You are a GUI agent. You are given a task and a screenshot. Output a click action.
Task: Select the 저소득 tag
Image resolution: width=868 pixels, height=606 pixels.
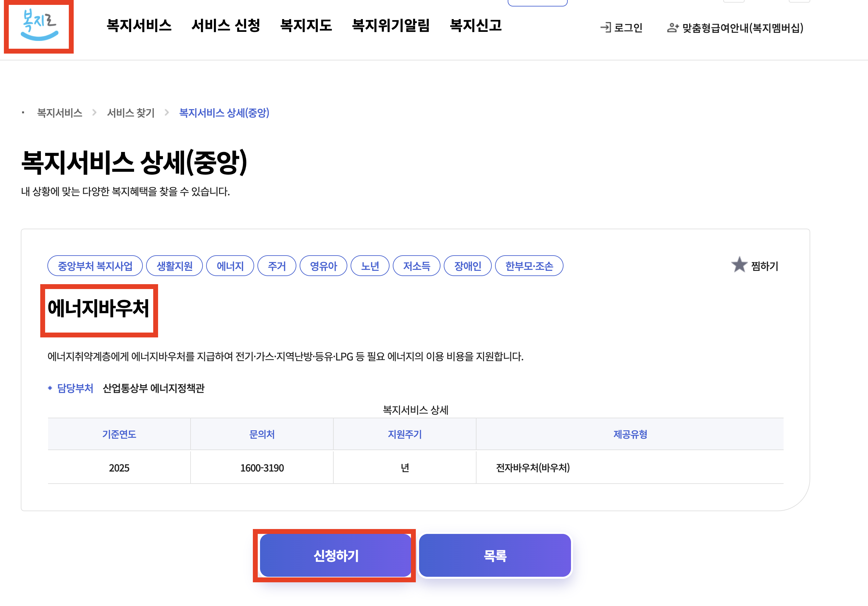(416, 266)
